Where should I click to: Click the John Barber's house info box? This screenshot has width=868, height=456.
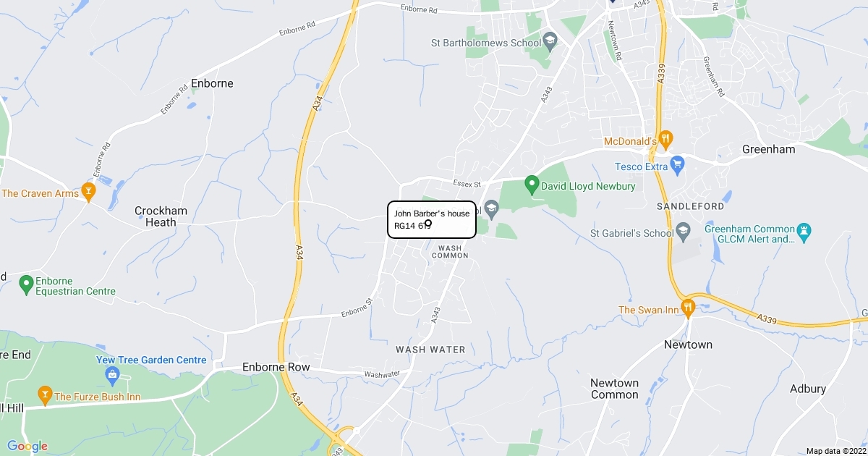[x=432, y=219]
